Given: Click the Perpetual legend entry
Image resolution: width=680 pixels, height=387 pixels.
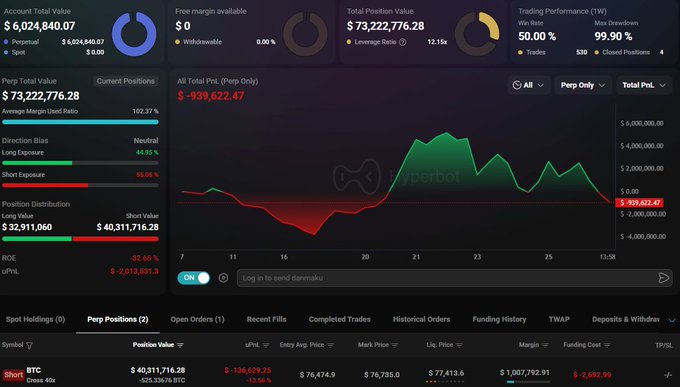Looking at the screenshot, I should [54, 42].
